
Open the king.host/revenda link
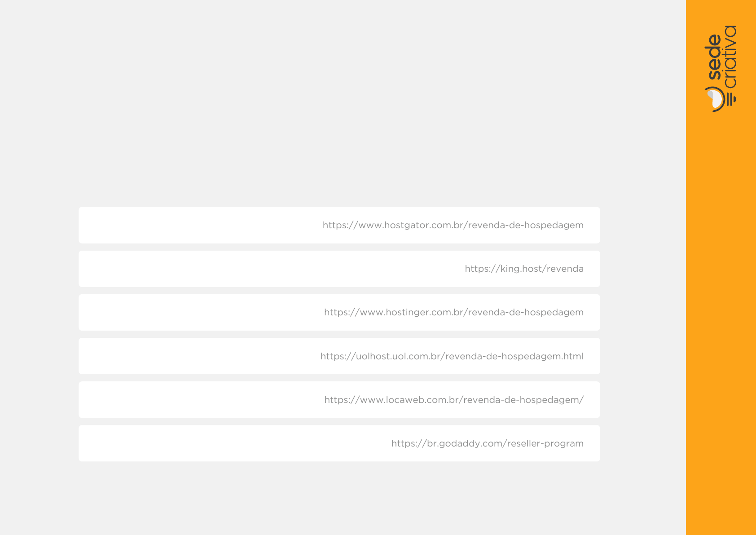point(524,269)
